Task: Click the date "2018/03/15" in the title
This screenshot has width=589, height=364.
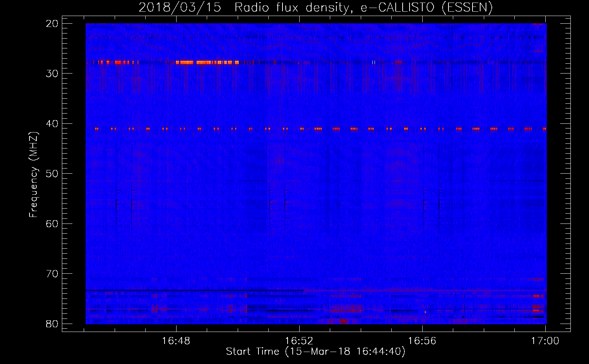Action: (180, 7)
